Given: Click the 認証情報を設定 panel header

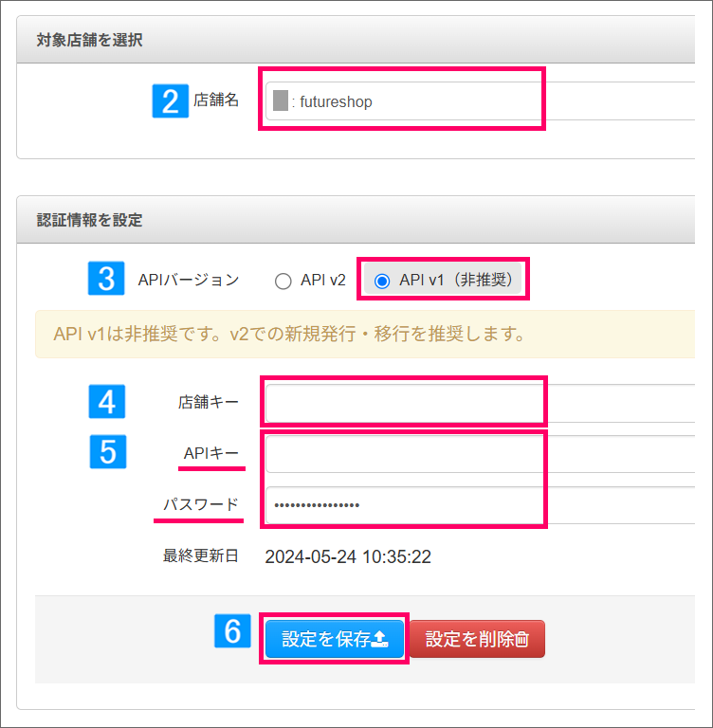Looking at the screenshot, I should pos(356,220).
